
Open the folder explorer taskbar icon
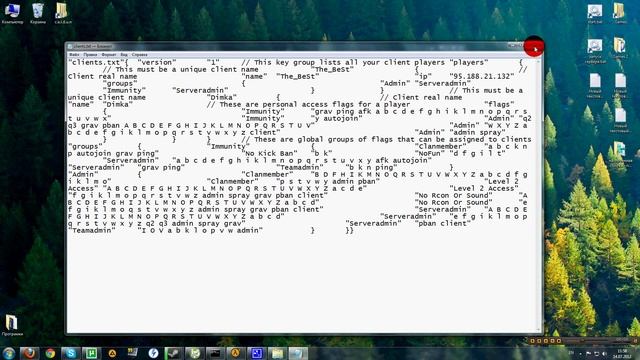(x=277, y=353)
